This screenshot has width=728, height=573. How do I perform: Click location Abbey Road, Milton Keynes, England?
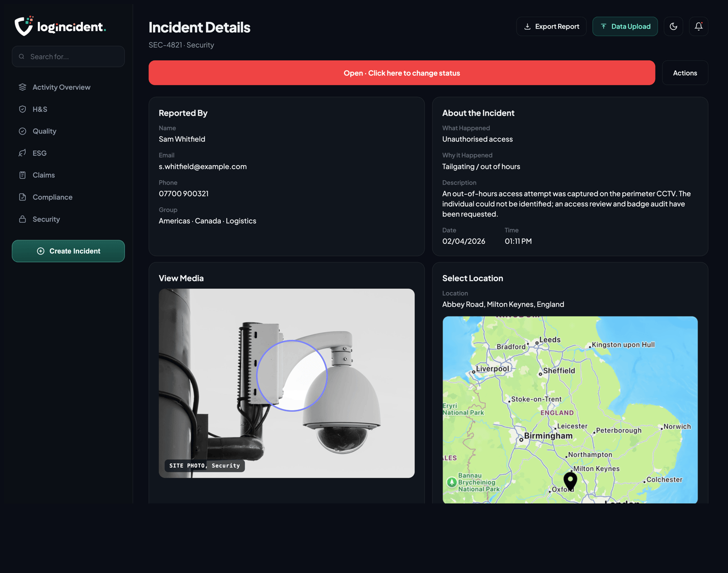[x=503, y=304]
